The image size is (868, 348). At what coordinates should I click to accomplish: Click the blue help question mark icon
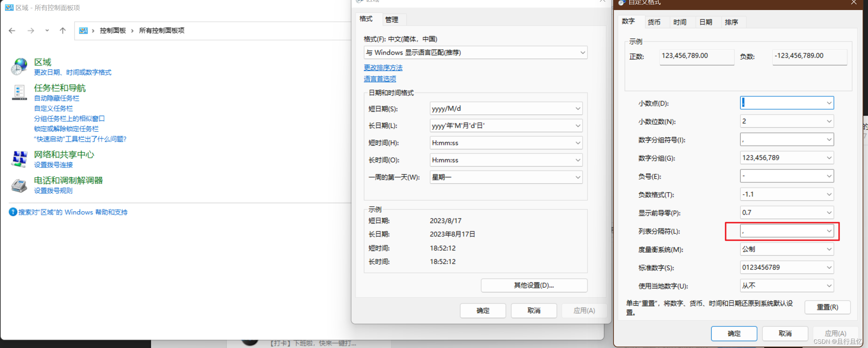point(13,212)
